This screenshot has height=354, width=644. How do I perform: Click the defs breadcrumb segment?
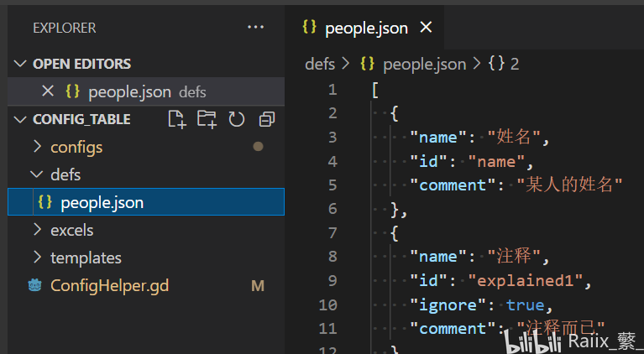(x=320, y=64)
